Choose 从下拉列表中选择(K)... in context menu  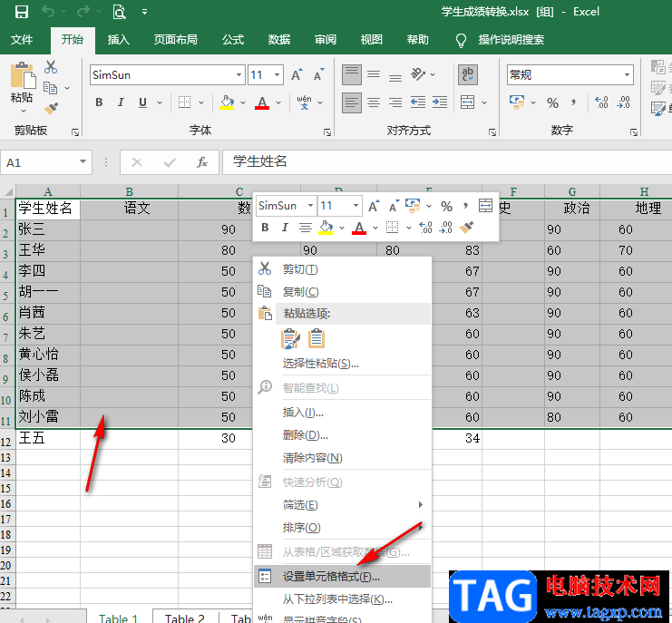tap(343, 599)
